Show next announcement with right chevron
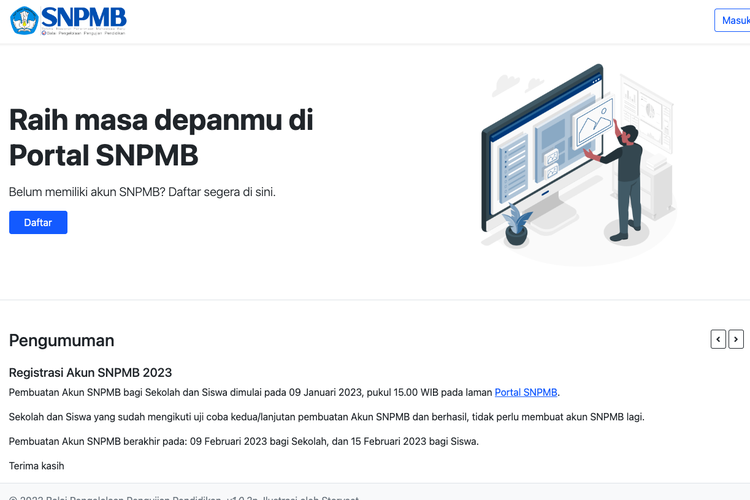 [x=736, y=339]
